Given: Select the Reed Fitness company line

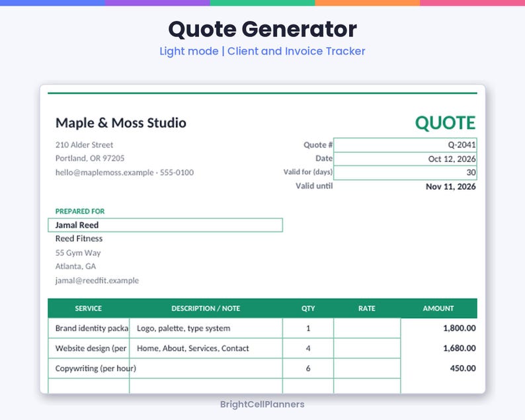Looking at the screenshot, I should [79, 239].
